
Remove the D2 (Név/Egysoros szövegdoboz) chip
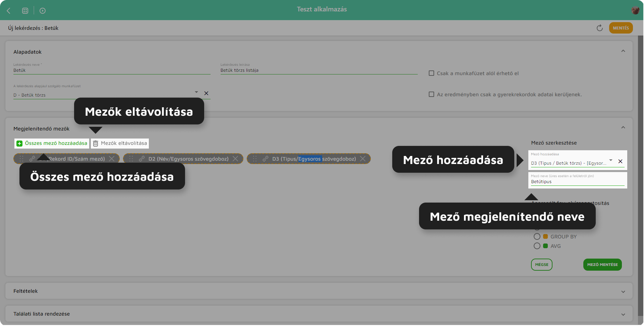[236, 159]
